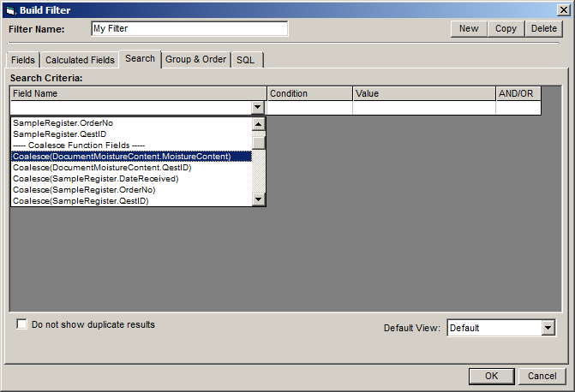Go to the Group & Order tab
575x392 pixels.
click(195, 60)
